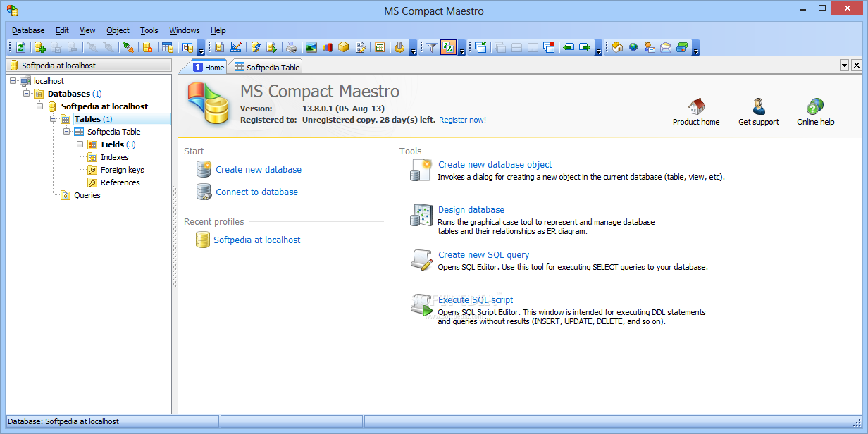Viewport: 868px width, 434px height.
Task: Open the toolbar overflow arrow next to the filter group
Action: pos(462,48)
